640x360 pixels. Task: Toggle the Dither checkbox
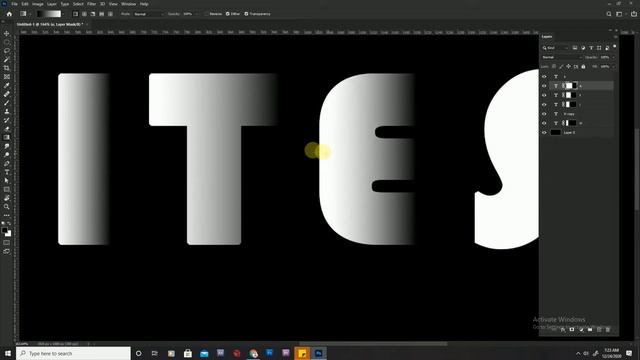(227, 14)
